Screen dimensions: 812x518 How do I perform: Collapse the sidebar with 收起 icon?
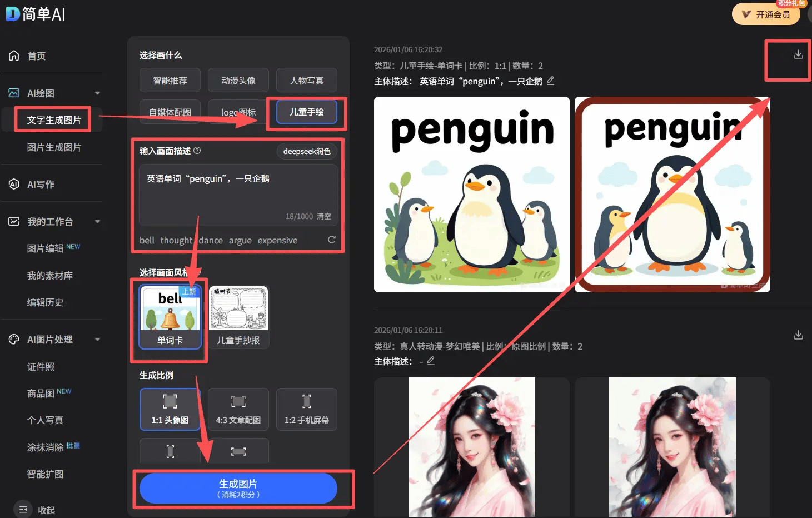23,509
